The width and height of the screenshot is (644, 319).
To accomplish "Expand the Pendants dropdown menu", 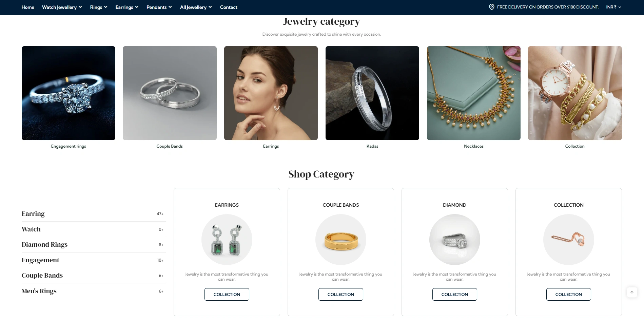I will click(159, 7).
